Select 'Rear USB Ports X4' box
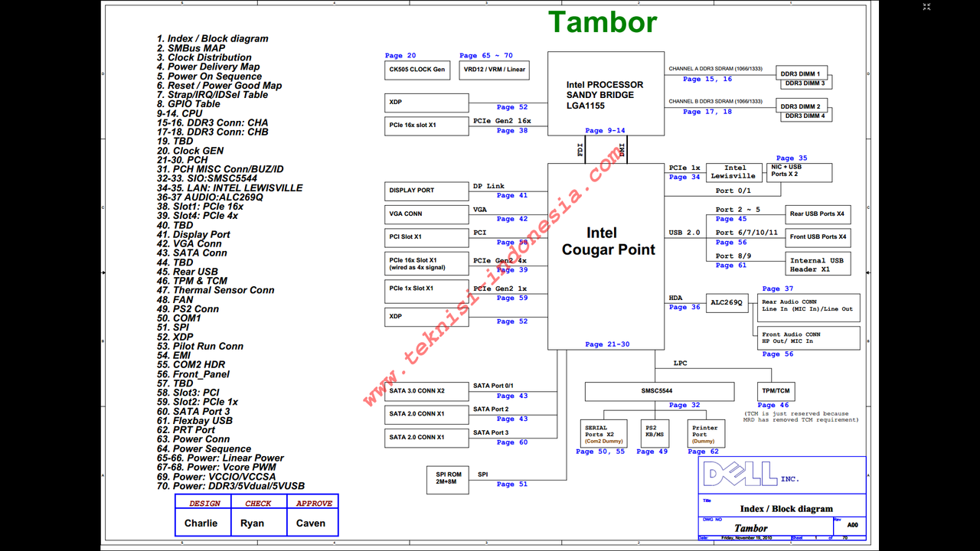The width and height of the screenshot is (980, 551). [x=818, y=214]
